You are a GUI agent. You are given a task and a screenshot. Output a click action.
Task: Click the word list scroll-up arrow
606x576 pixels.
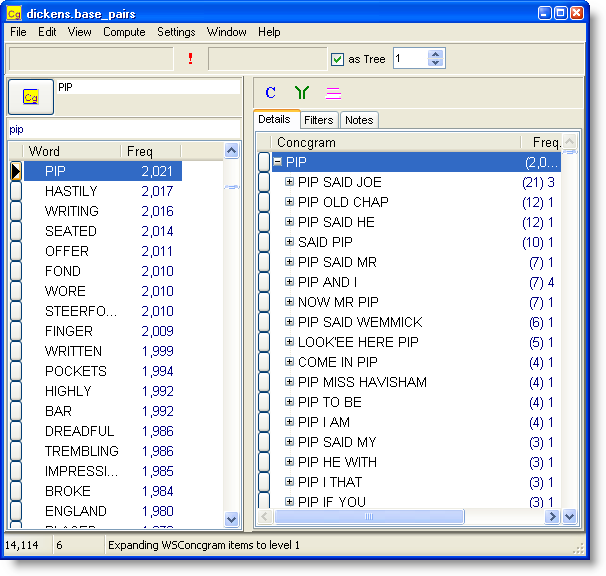pyautogui.click(x=232, y=151)
